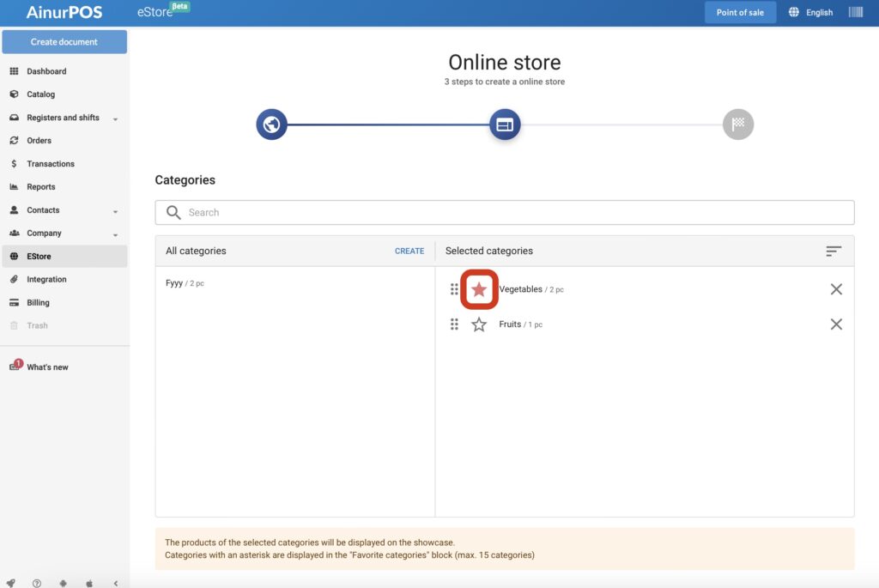Click the Android app icon
This screenshot has width=879, height=588.
(63, 583)
